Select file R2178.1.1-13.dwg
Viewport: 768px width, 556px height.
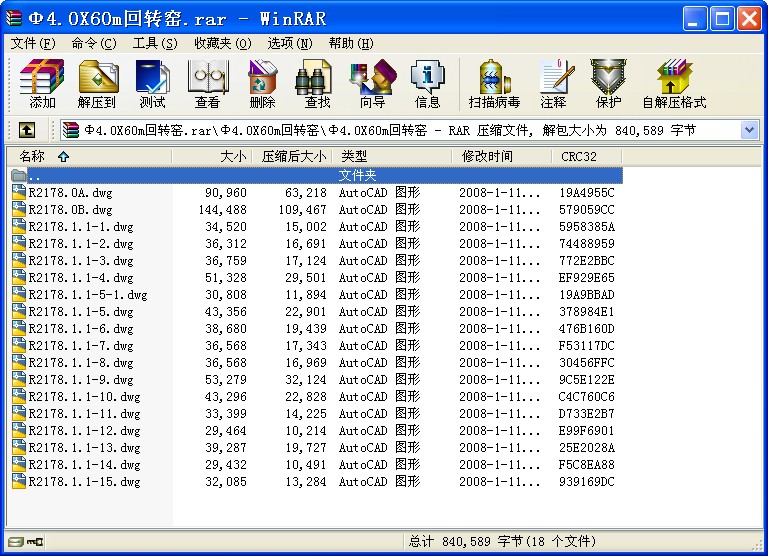click(x=84, y=447)
